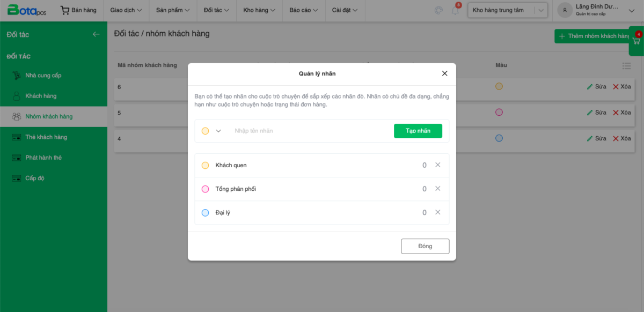Open the Kho hàng trung tâm dropdown
The image size is (644, 312).
pos(507,10)
